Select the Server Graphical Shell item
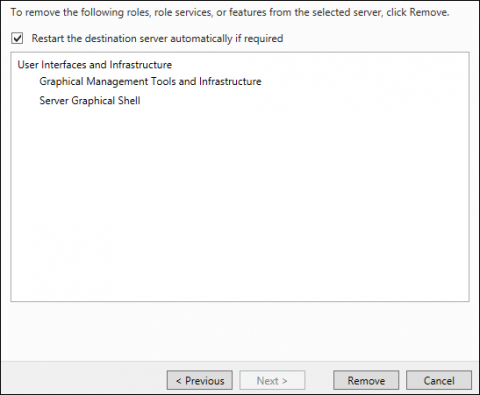 (x=90, y=101)
